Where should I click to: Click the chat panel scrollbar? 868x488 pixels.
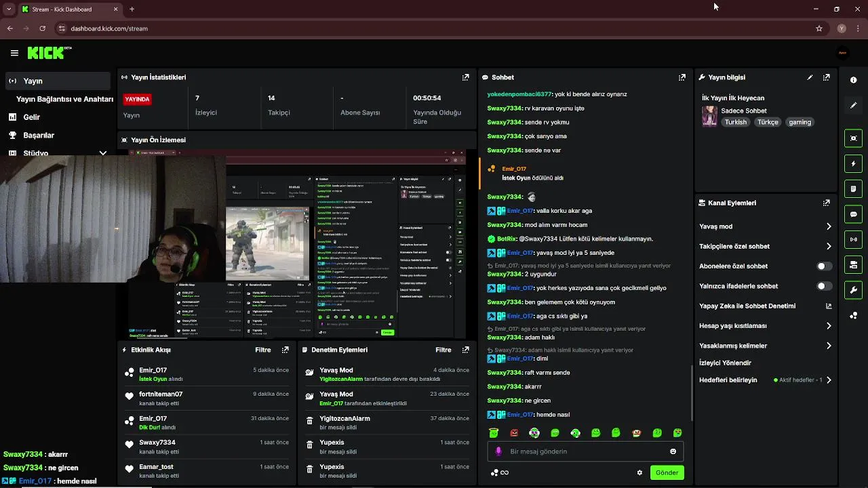coord(692,393)
